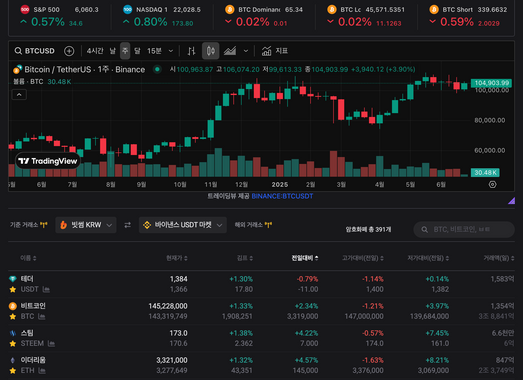The height and width of the screenshot is (380, 523).
Task: Click the 3,321,000 ETH price
Action: [172, 360]
